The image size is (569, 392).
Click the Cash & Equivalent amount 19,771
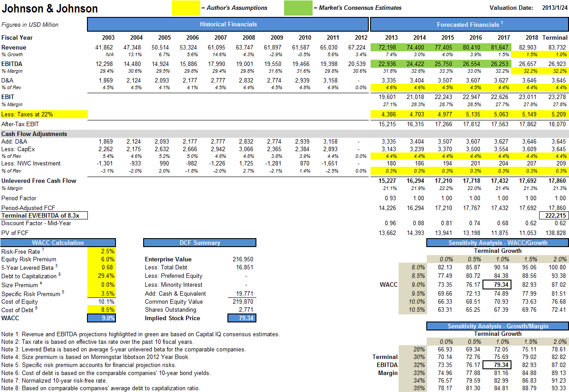click(244, 293)
